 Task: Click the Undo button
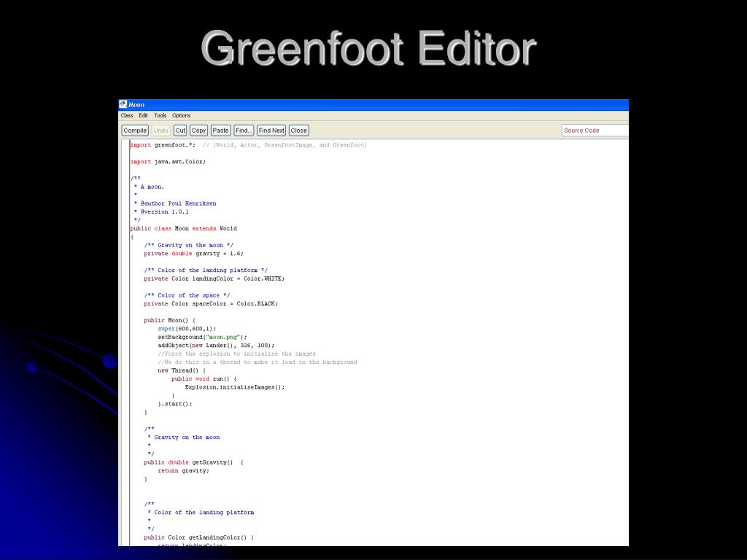point(161,131)
